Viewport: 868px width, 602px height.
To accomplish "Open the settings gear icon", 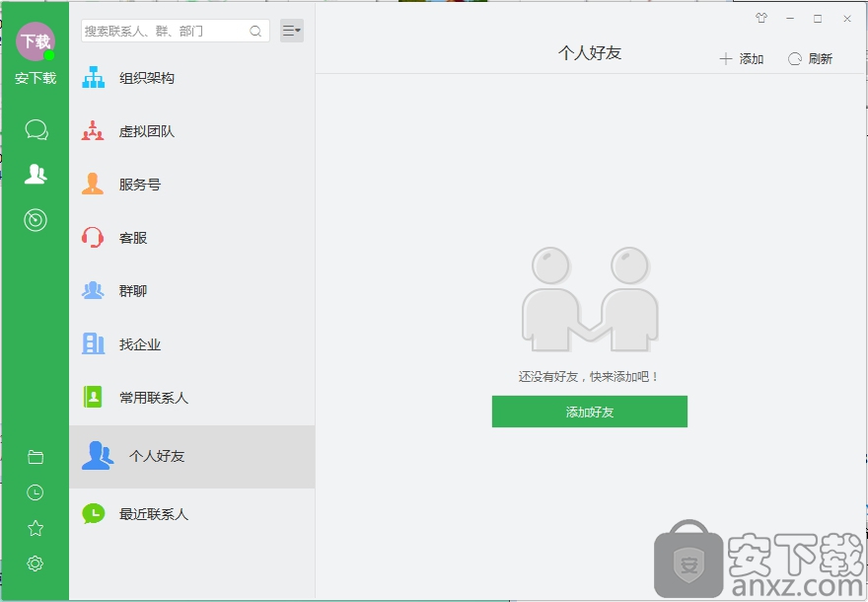I will pyautogui.click(x=36, y=564).
